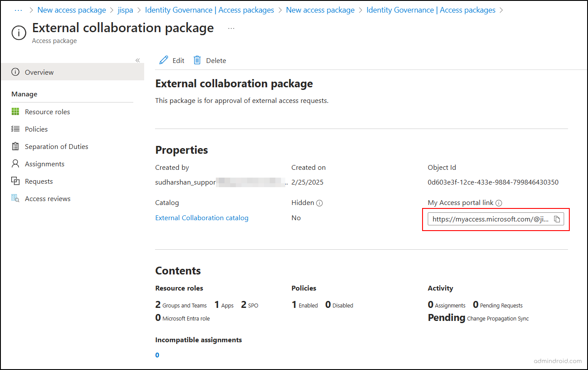
Task: Open Requests in the sidebar
Action: click(39, 181)
